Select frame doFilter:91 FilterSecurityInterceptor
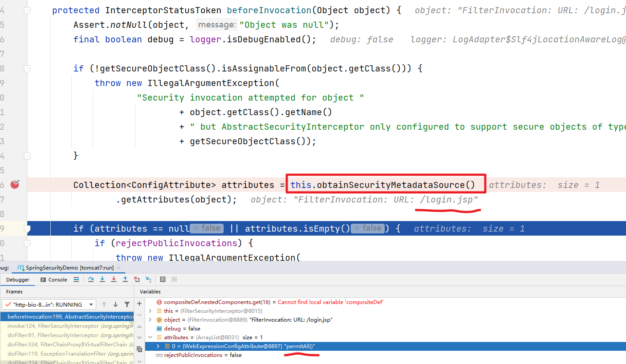Image resolution: width=626 pixels, height=364 pixels. [67, 335]
